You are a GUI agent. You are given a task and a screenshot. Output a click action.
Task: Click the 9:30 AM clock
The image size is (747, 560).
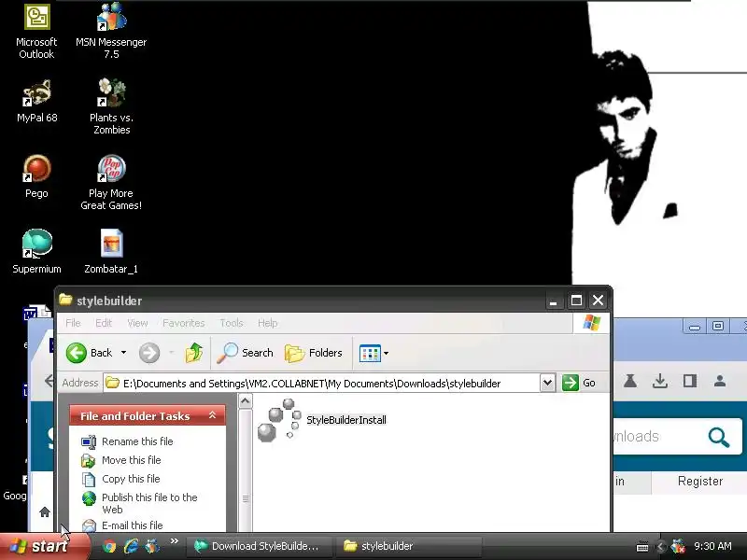(712, 546)
